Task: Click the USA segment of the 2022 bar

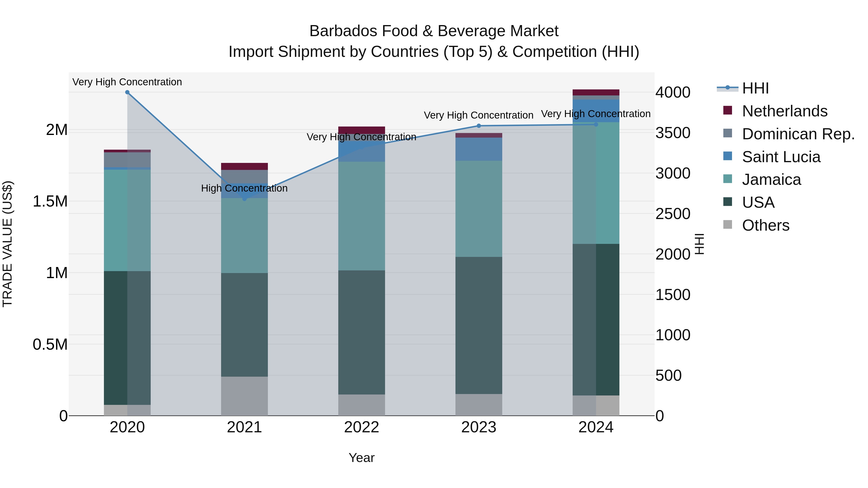Action: [362, 332]
